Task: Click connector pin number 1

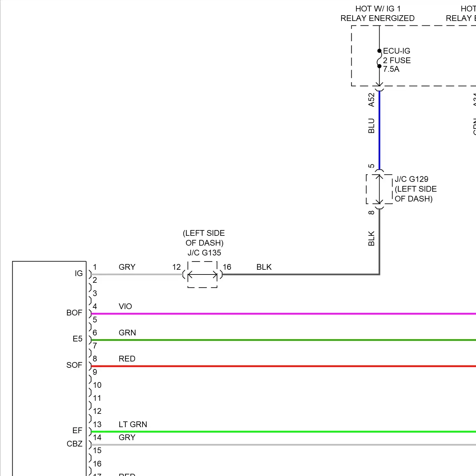Action: [95, 267]
